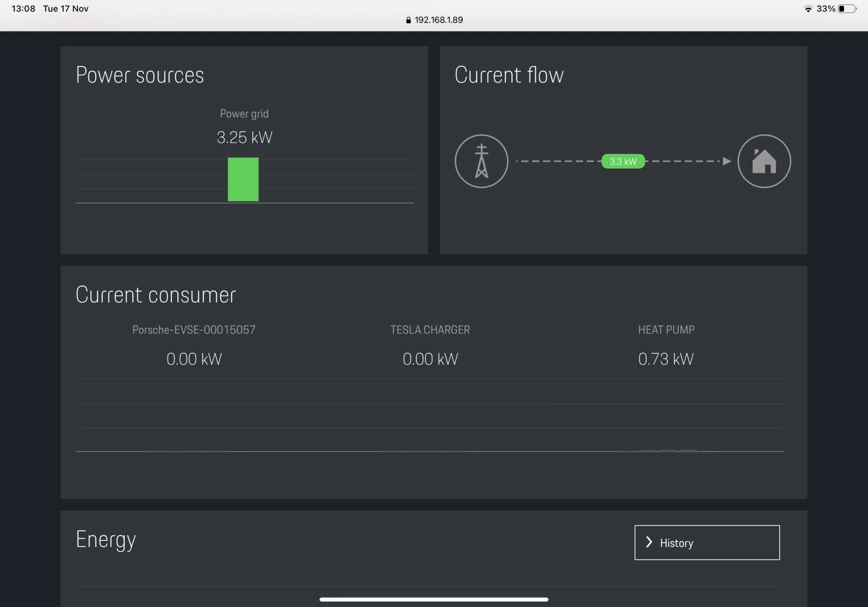Viewport: 868px width, 607px height.
Task: Open the History button
Action: (x=707, y=543)
